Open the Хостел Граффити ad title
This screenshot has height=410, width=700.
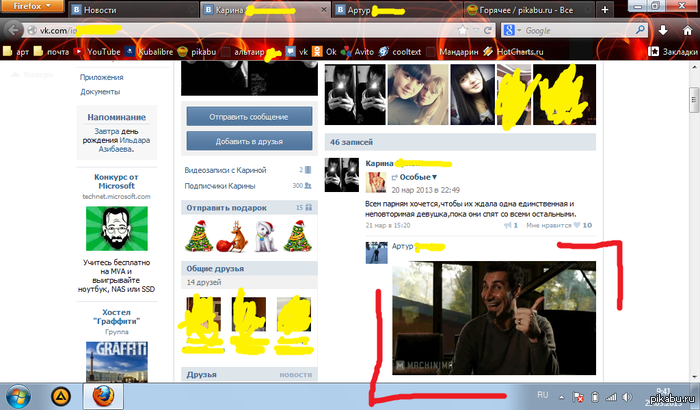[x=117, y=317]
